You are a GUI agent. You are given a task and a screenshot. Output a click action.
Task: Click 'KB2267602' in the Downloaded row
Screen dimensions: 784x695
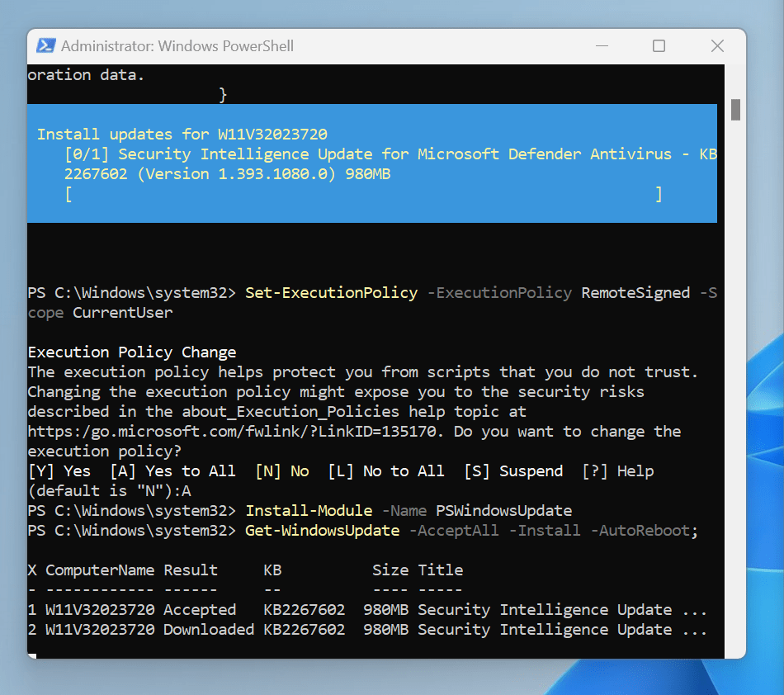pos(304,629)
